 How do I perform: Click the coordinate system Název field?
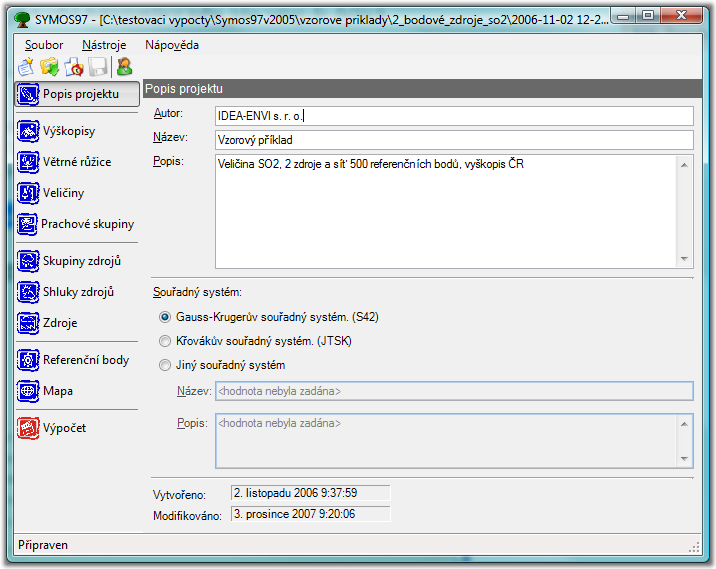(x=454, y=391)
